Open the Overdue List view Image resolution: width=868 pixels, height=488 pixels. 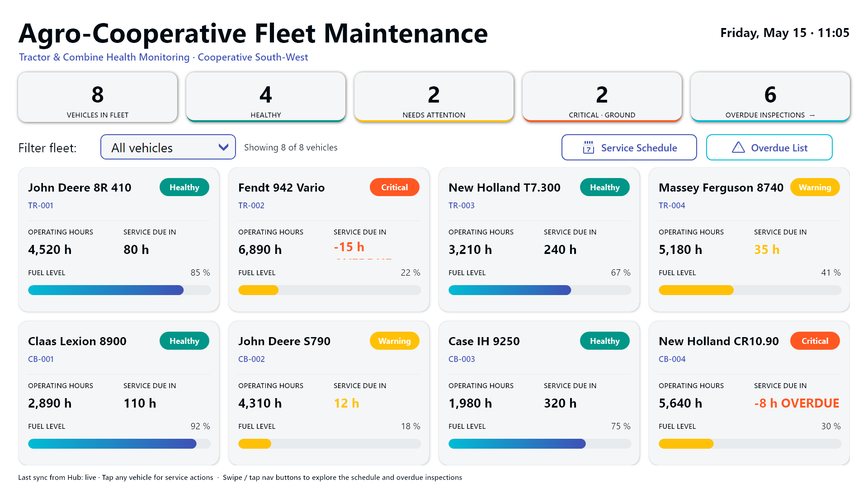tap(769, 147)
